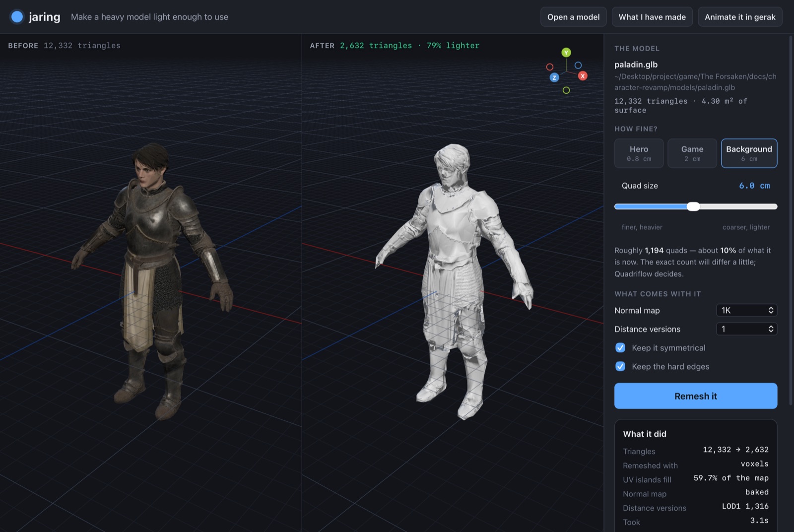Click the 'finer, heavier' slider caption
The height and width of the screenshot is (532, 794).
pyautogui.click(x=642, y=227)
